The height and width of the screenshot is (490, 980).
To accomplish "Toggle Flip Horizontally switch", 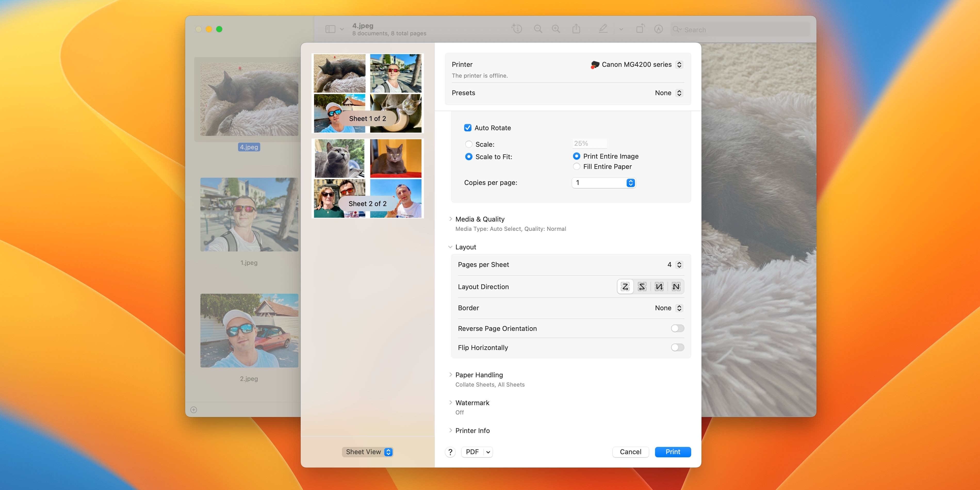I will point(677,347).
